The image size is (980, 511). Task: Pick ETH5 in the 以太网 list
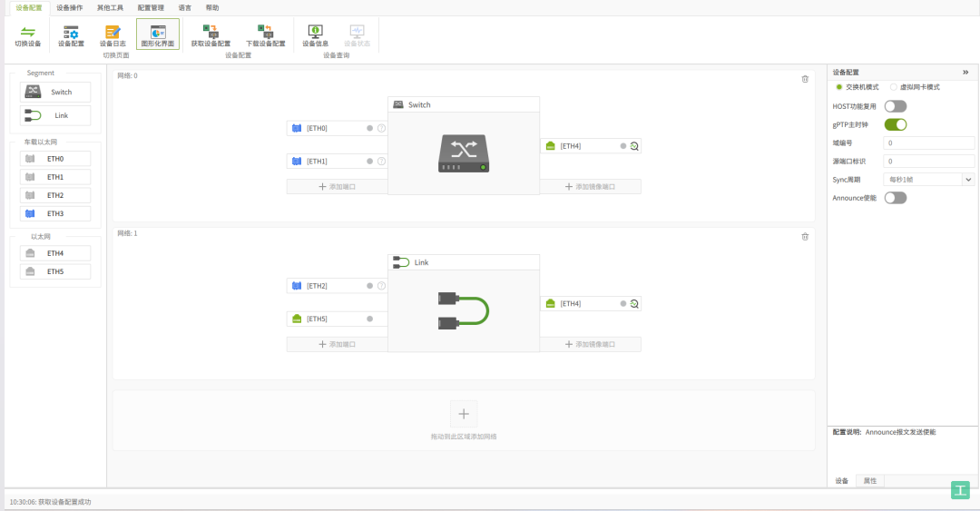pyautogui.click(x=55, y=271)
